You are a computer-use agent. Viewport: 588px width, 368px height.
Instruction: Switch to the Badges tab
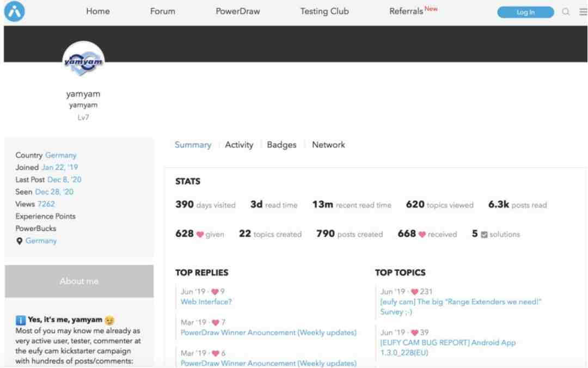281,145
